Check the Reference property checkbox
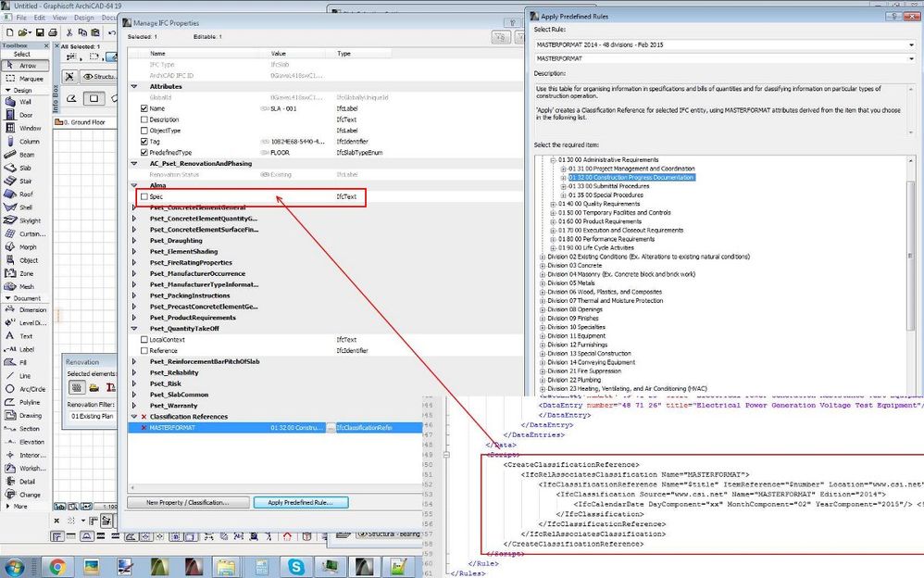Screen dimensions: 924x578 [x=144, y=351]
